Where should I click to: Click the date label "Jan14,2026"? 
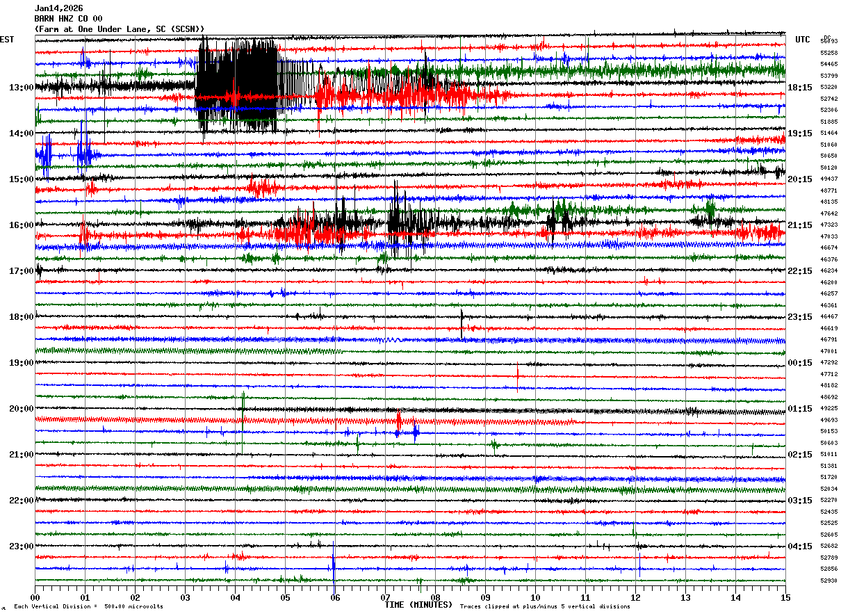coord(58,8)
